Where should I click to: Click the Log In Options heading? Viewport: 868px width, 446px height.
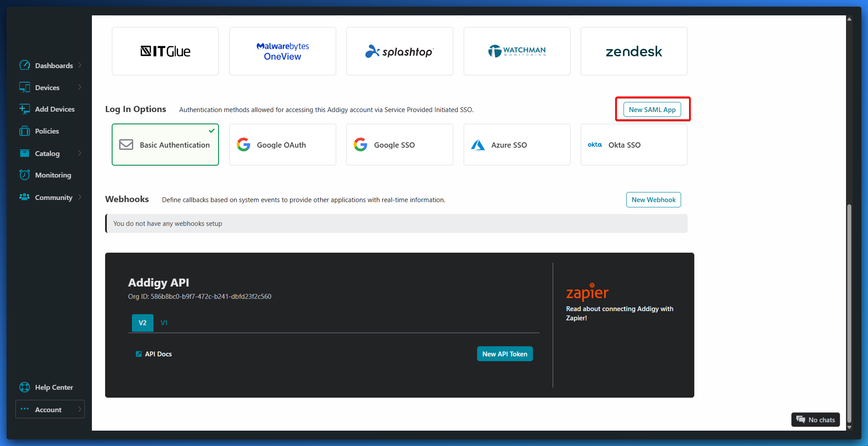(135, 109)
